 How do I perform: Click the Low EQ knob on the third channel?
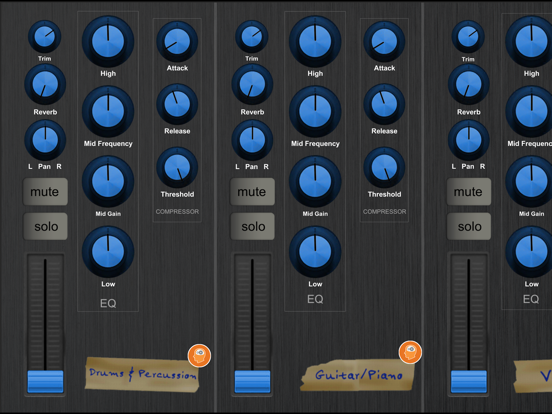[529, 252]
